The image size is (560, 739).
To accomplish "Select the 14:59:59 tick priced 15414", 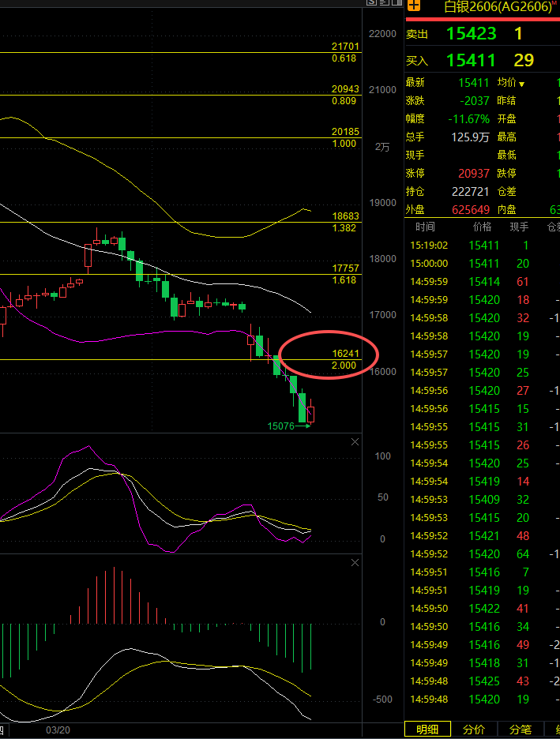I will pyautogui.click(x=483, y=282).
